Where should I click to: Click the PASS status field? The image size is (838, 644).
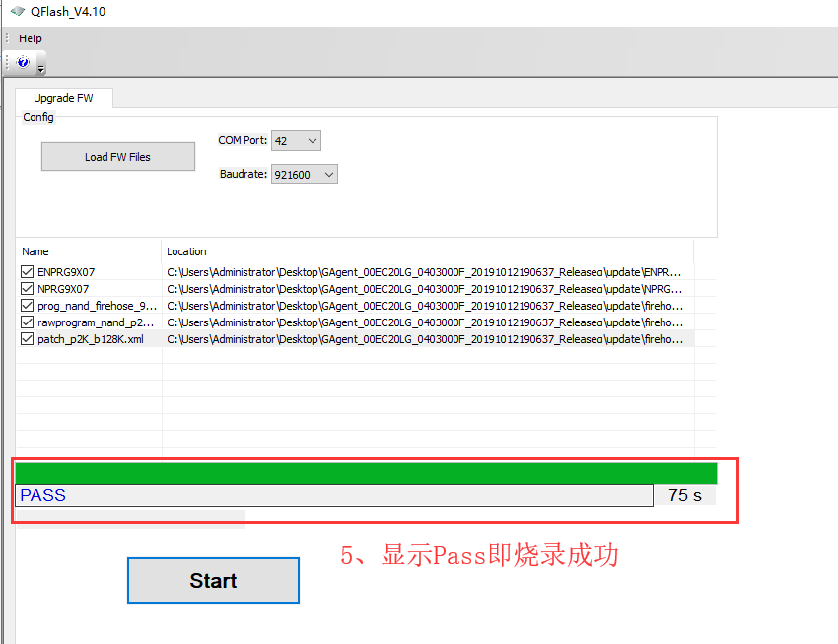(334, 495)
